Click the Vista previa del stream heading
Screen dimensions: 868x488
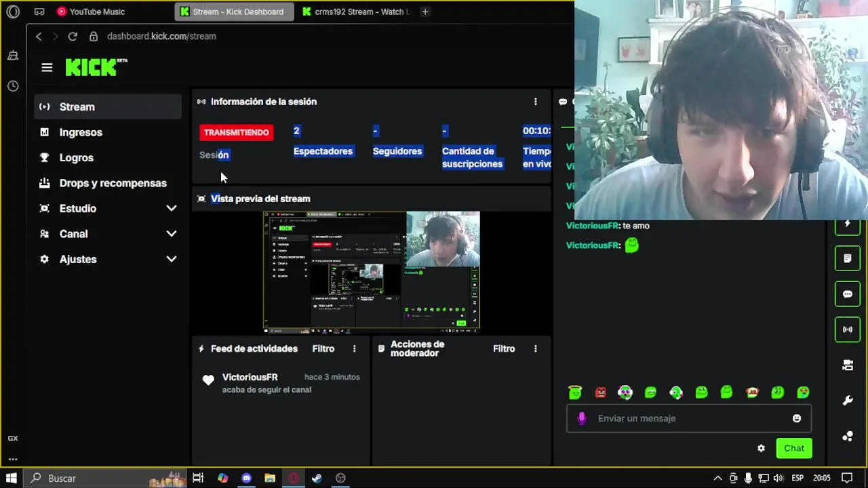(260, 199)
